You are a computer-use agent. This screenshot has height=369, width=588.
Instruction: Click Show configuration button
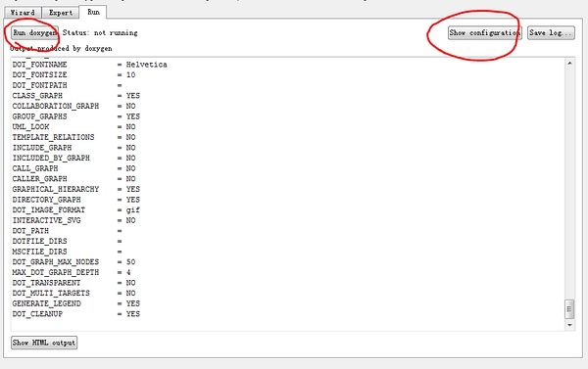[485, 33]
